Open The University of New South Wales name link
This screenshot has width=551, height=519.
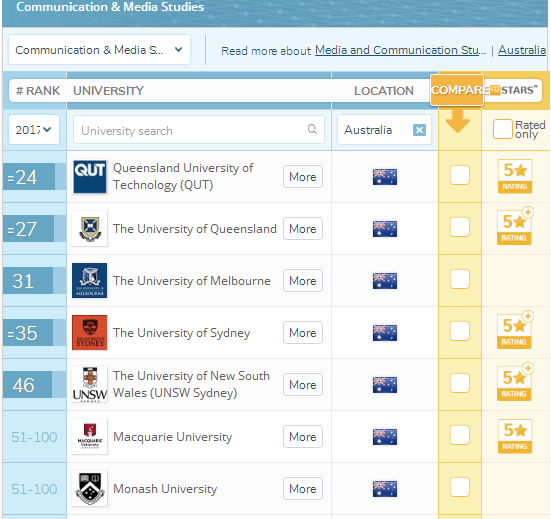(x=192, y=384)
